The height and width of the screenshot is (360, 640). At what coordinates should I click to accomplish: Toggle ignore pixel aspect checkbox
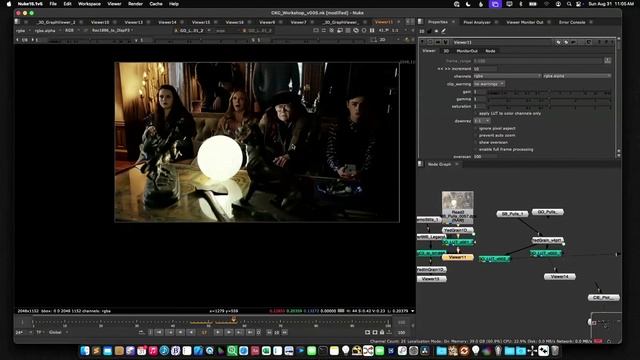coord(476,128)
